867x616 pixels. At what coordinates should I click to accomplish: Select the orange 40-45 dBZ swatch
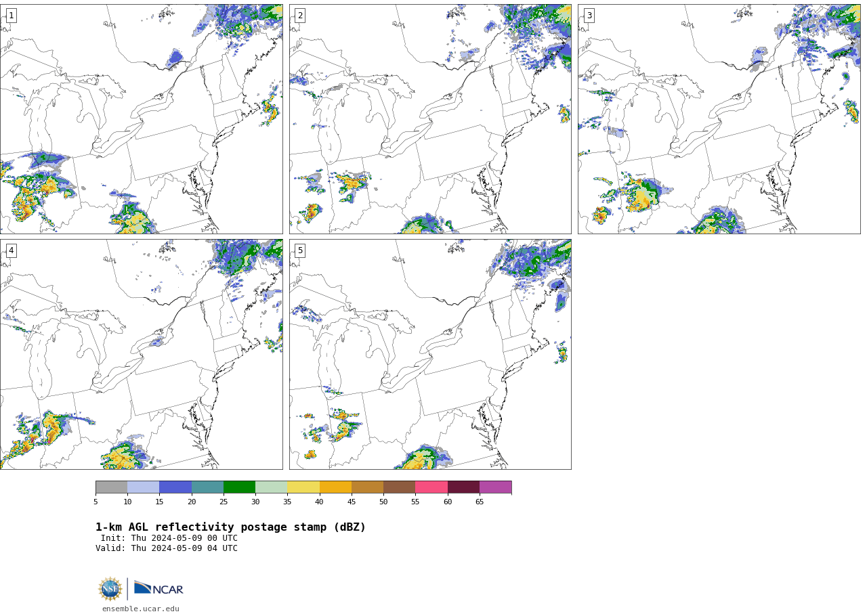tap(335, 487)
